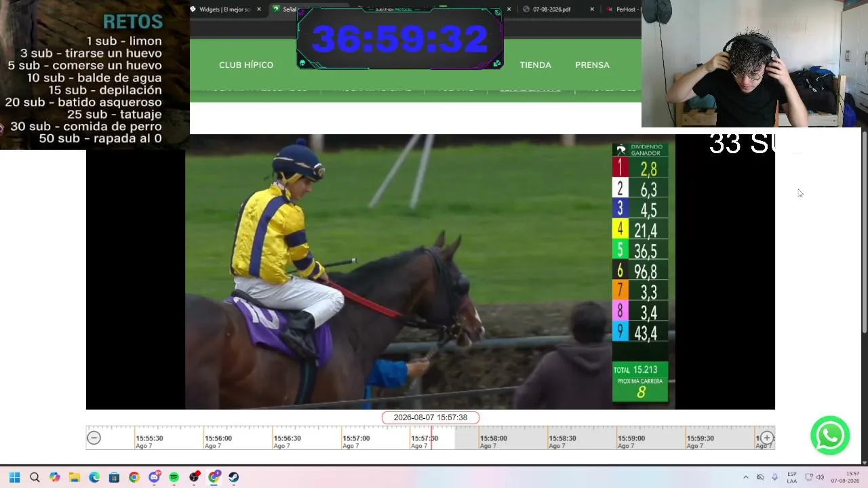868x488 pixels.
Task: Open the Chrome profile window on the taskbar
Action: (x=214, y=477)
